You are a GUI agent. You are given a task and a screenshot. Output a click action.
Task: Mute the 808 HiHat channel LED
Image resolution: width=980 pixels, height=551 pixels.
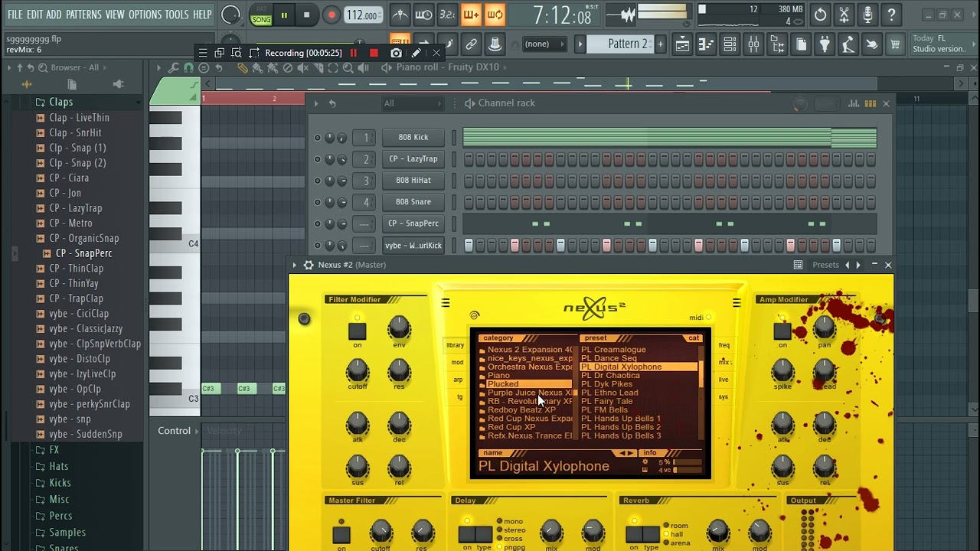[x=317, y=181]
